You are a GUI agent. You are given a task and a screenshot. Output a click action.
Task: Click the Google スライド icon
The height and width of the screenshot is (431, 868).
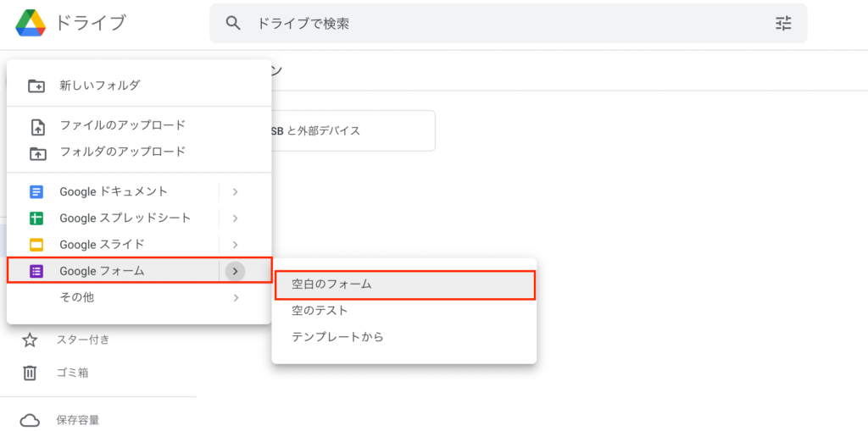pyautogui.click(x=36, y=245)
